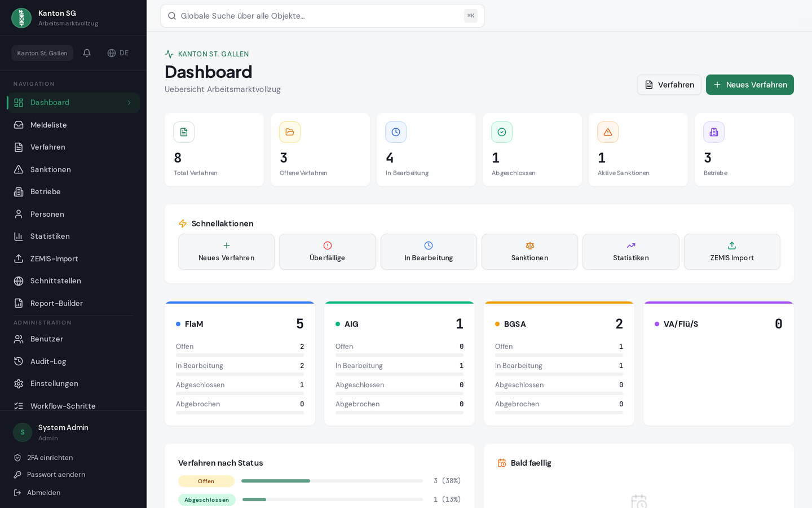Click the Offen status badge
812x508 pixels.
206,481
